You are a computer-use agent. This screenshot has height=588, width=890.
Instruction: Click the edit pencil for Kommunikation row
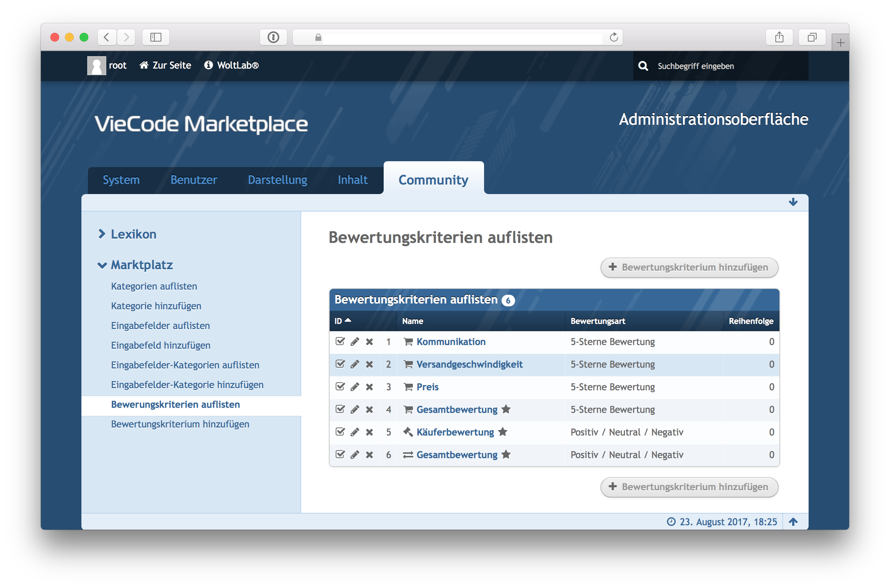coord(354,342)
